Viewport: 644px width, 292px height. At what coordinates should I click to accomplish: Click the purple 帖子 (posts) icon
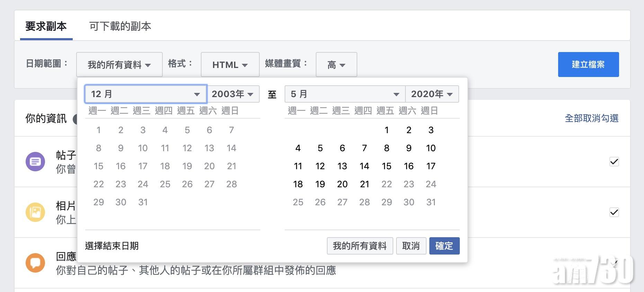pos(35,162)
